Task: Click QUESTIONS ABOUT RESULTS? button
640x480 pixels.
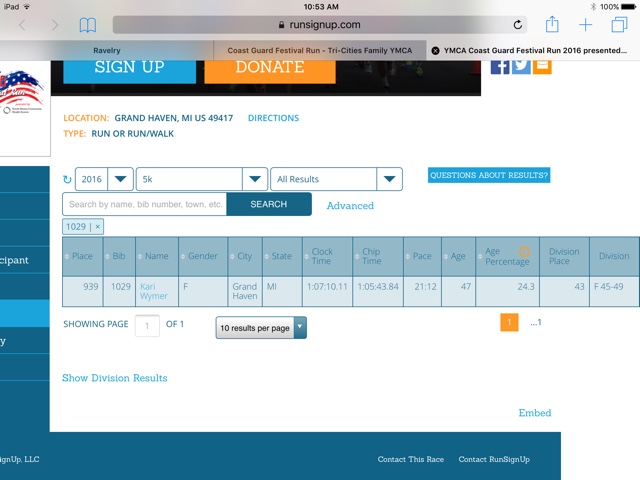Action: pyautogui.click(x=489, y=175)
